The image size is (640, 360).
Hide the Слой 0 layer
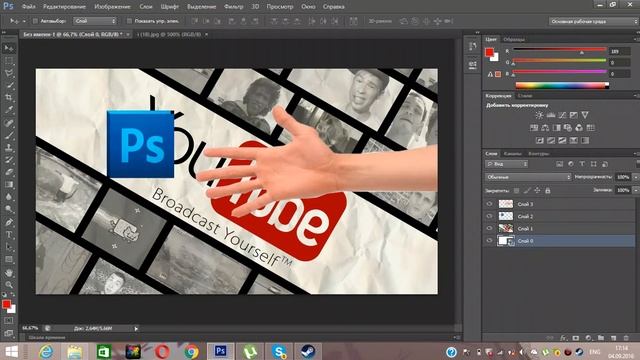click(x=489, y=241)
